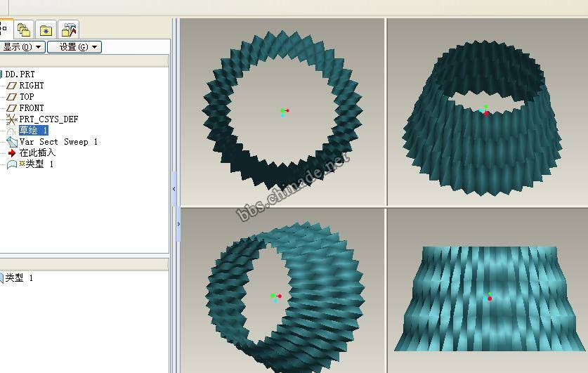Click the FRONT plane icon

(12, 108)
